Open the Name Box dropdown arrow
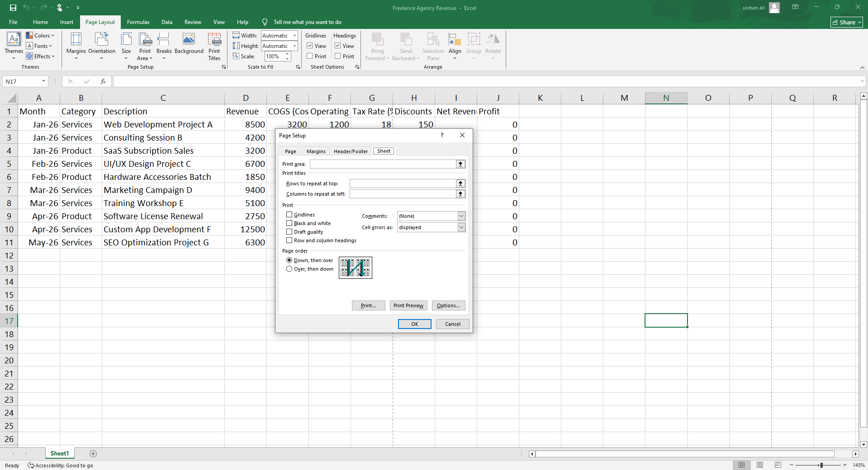The image size is (868, 470). (43, 81)
